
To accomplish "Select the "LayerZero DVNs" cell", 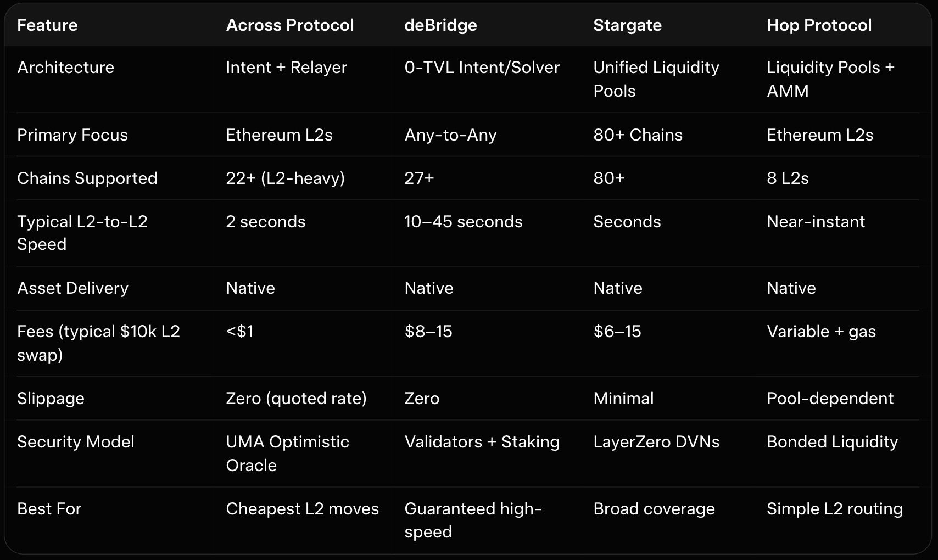I will [x=656, y=442].
